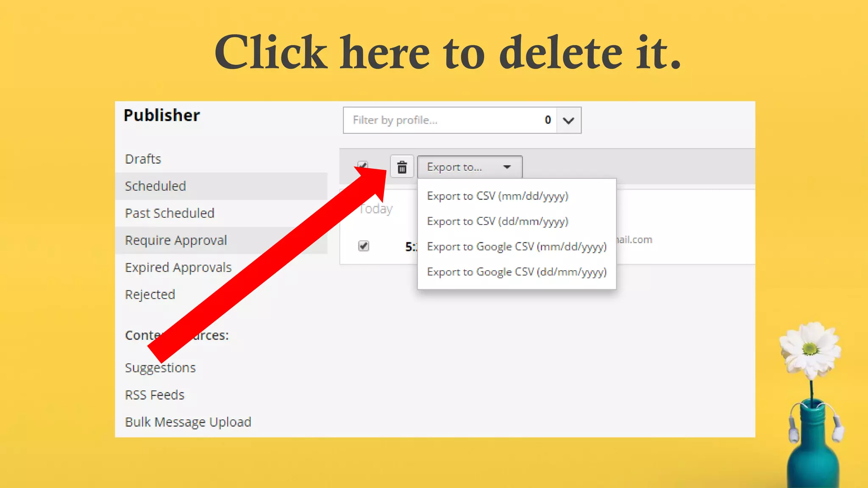Open the Rejected messages list

(150, 294)
